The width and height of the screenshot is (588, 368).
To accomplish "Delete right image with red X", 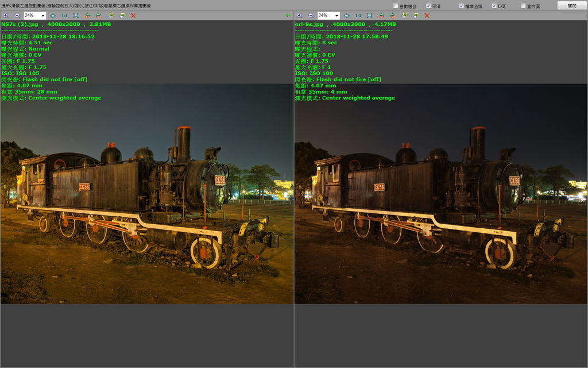I will coord(427,16).
